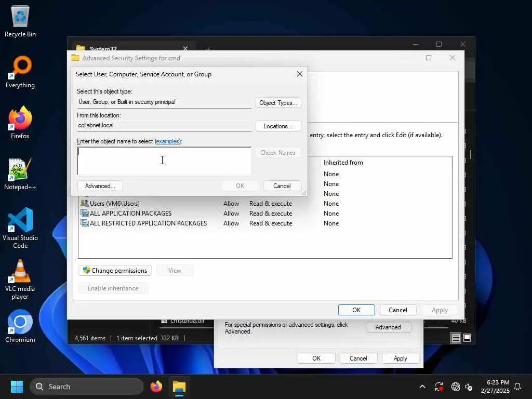This screenshot has width=532, height=399.
Task: Click the collabnet.local location field
Action: click(164, 126)
